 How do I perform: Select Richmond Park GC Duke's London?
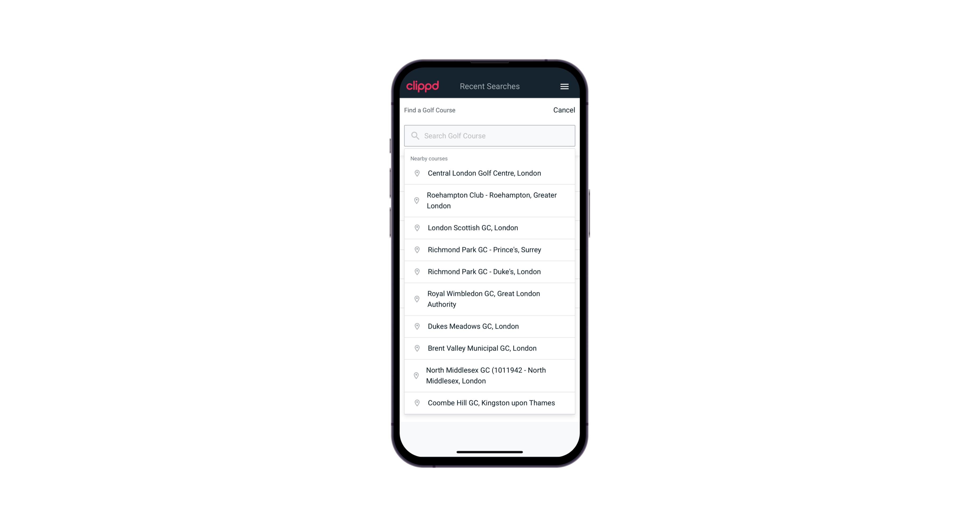coord(490,271)
